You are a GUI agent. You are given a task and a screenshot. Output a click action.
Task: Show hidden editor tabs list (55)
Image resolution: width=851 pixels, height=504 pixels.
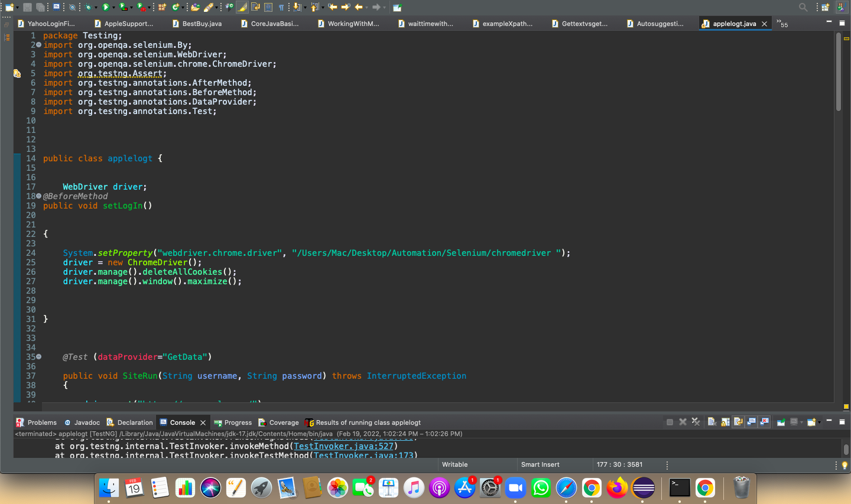782,24
